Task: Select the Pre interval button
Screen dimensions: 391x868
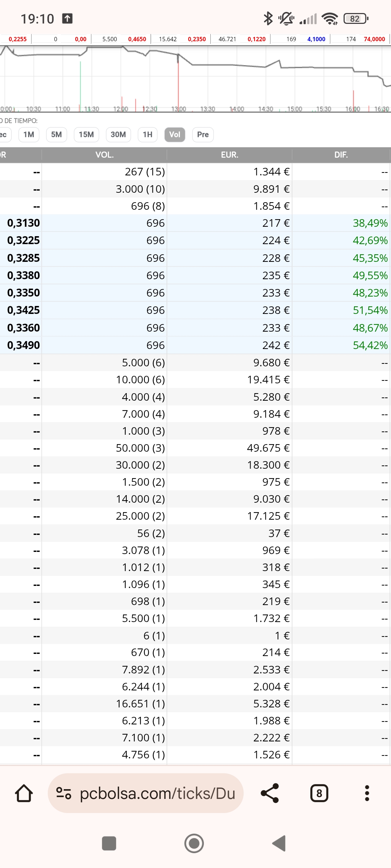Action: pos(203,135)
